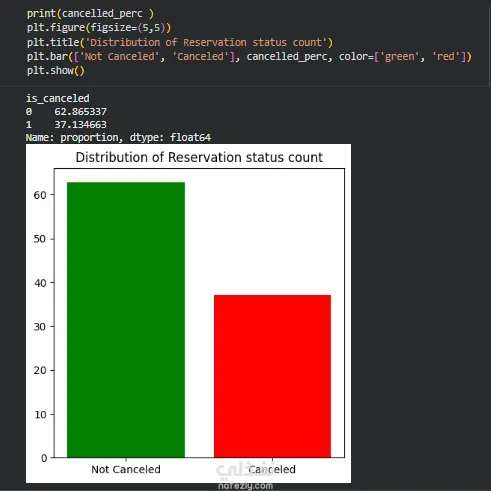Click the 37.134663 output value

click(x=80, y=124)
